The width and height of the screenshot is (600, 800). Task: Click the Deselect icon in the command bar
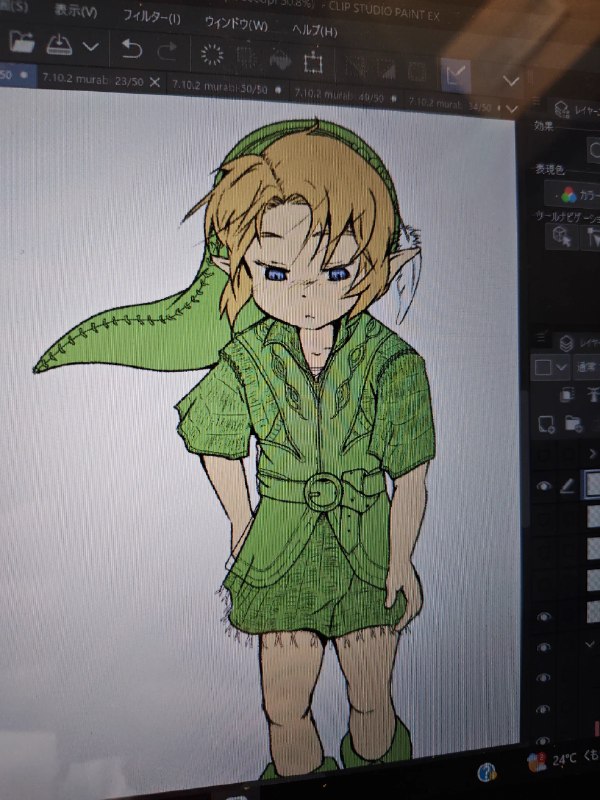[x=356, y=66]
